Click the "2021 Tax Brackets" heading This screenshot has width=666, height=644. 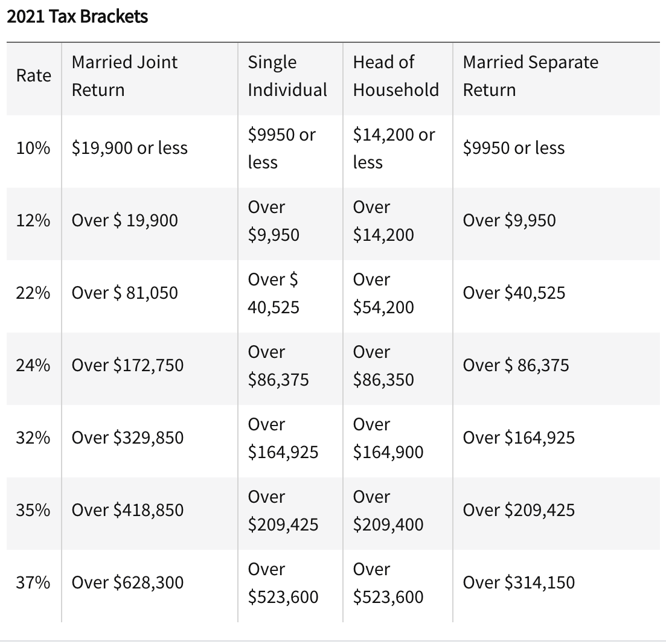point(77,16)
